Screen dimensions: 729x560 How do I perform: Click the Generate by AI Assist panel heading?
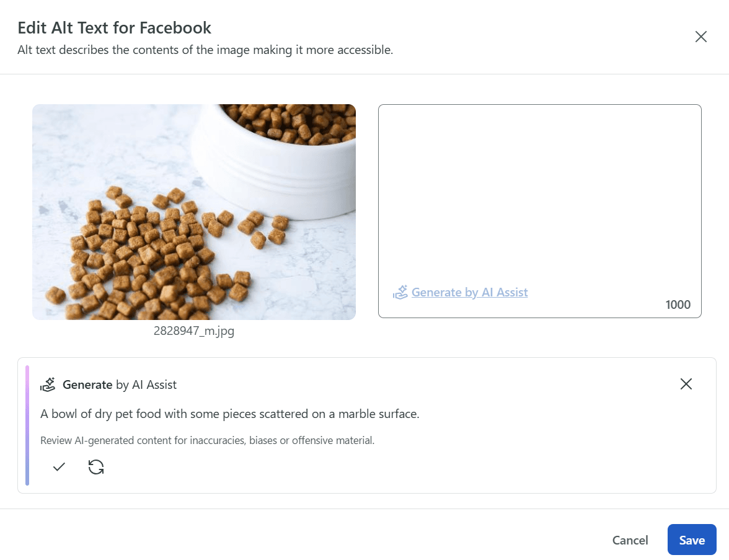(120, 384)
